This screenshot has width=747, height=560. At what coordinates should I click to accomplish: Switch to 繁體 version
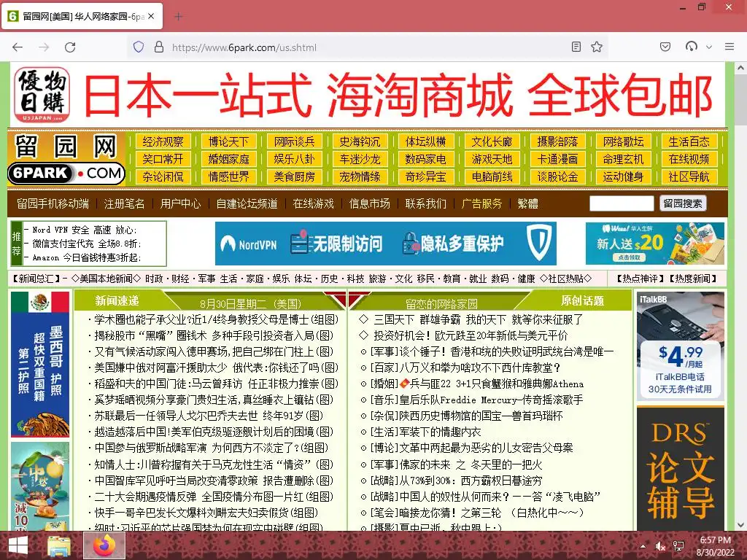pos(528,204)
